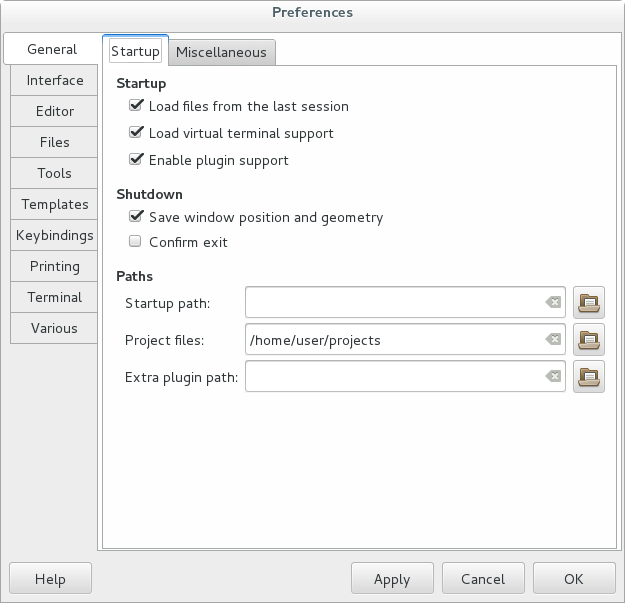This screenshot has height=603, width=625.
Task: Browse for Extra plugin path folder
Action: (x=589, y=377)
